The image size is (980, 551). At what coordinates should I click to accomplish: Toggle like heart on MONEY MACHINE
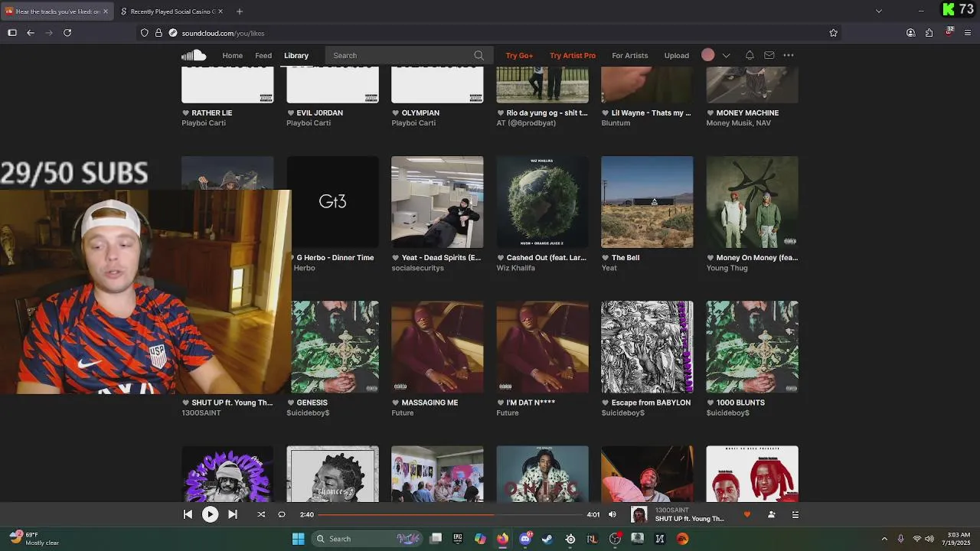(x=710, y=113)
